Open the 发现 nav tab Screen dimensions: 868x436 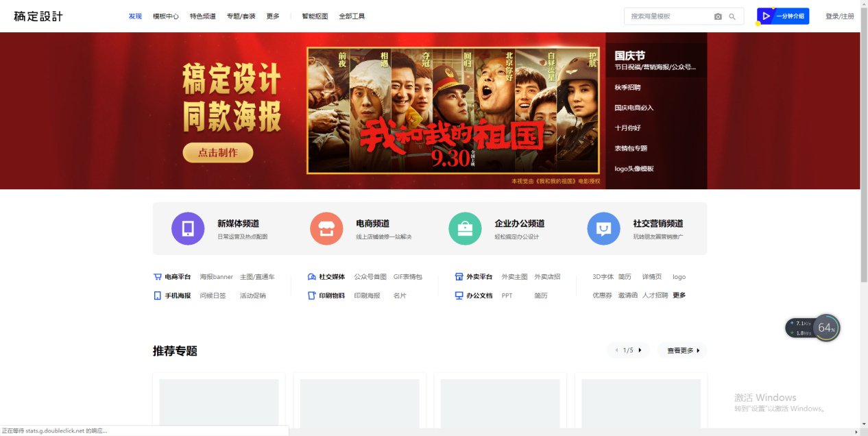pos(135,16)
